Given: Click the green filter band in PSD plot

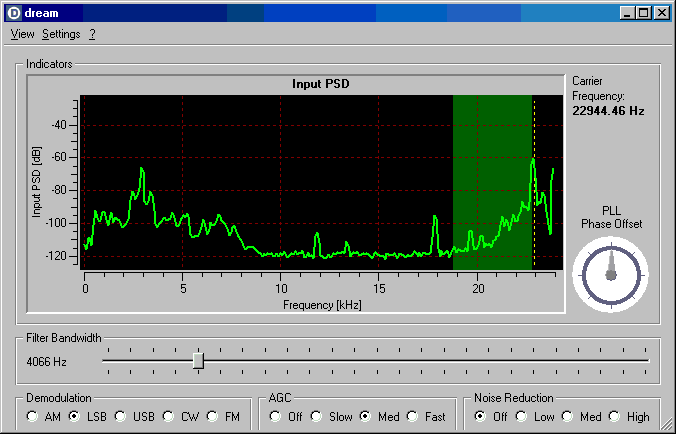Looking at the screenshot, I should [x=492, y=183].
